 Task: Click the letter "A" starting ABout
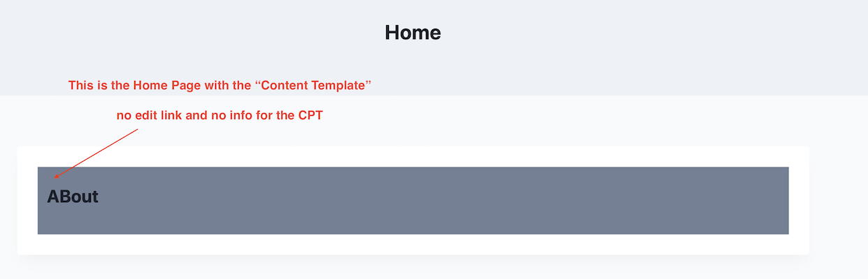[x=53, y=197]
